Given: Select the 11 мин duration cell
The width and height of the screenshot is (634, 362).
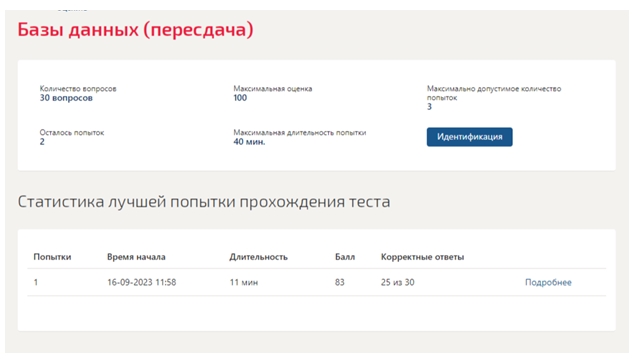Looking at the screenshot, I should pos(244,282).
